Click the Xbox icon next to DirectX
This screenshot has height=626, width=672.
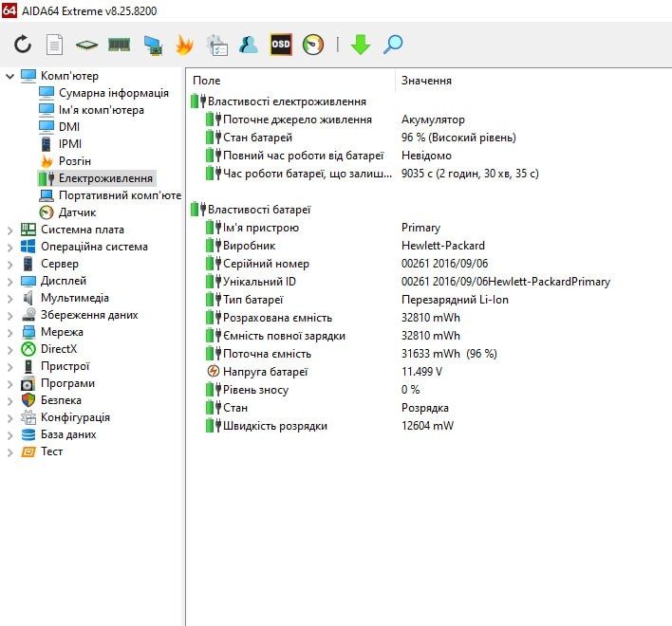(x=28, y=349)
